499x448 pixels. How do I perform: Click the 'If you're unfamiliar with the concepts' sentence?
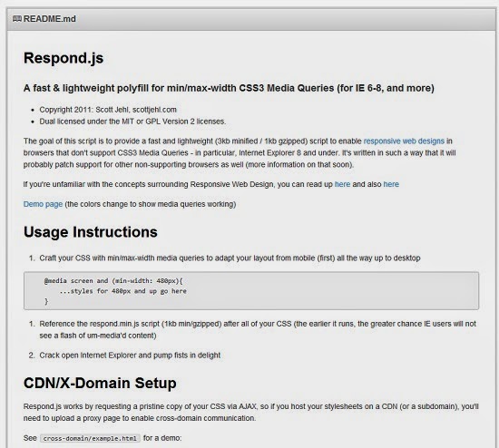point(211,184)
